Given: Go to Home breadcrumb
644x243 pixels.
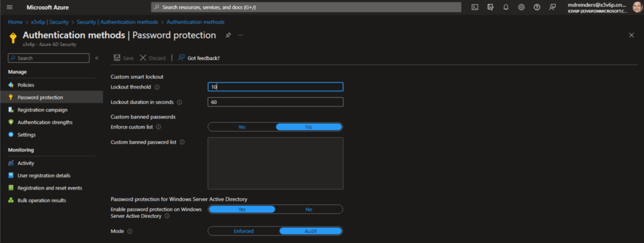Looking at the screenshot, I should click(15, 22).
